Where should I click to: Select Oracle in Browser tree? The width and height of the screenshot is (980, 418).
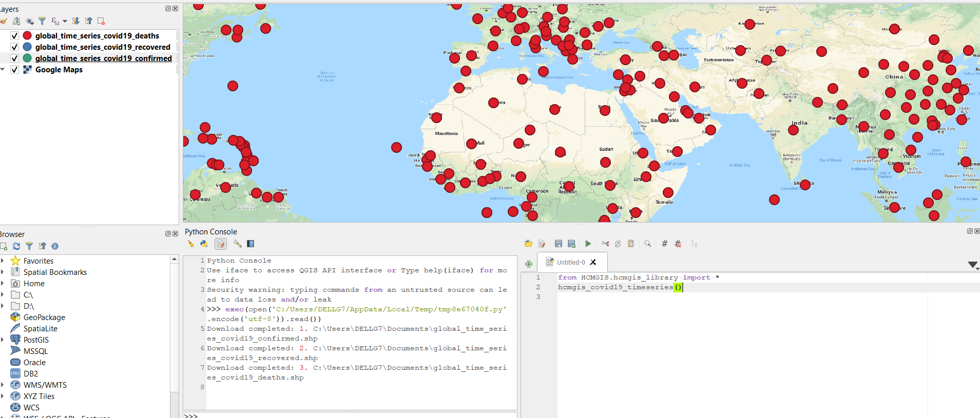(x=34, y=363)
